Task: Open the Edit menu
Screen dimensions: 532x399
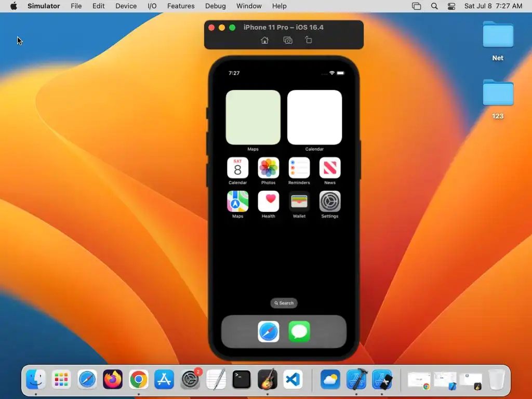Action: (98, 6)
